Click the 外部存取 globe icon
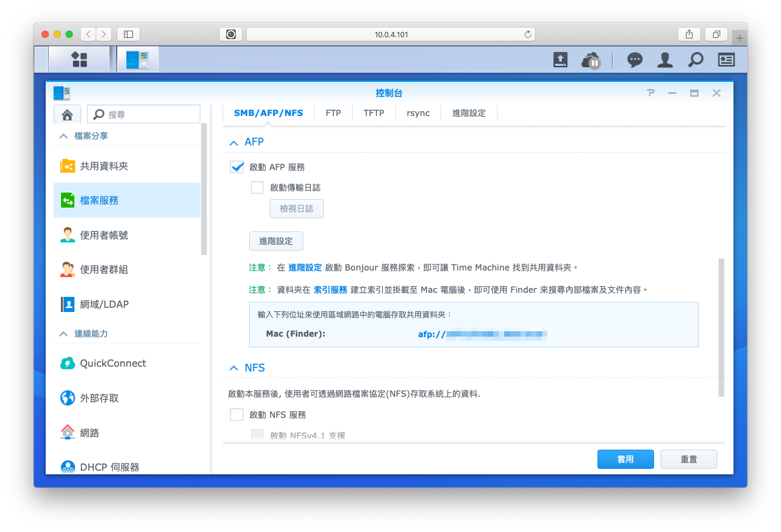The height and width of the screenshot is (532, 781). tap(67, 398)
